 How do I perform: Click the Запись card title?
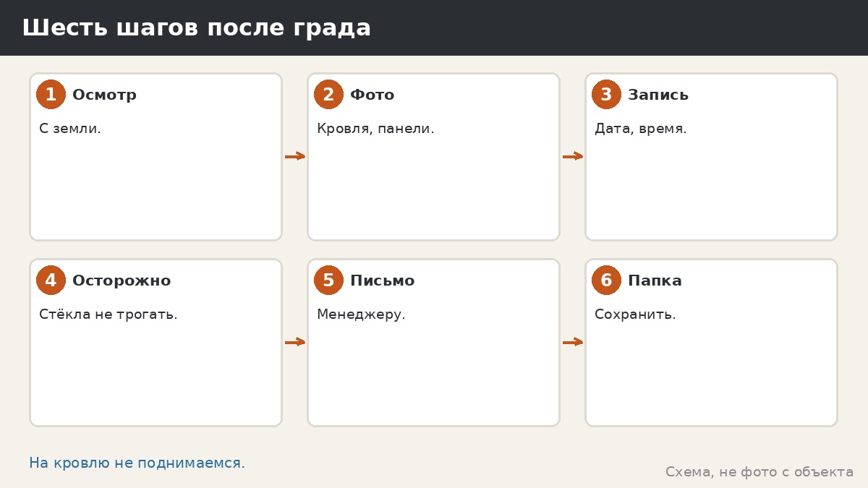point(658,95)
